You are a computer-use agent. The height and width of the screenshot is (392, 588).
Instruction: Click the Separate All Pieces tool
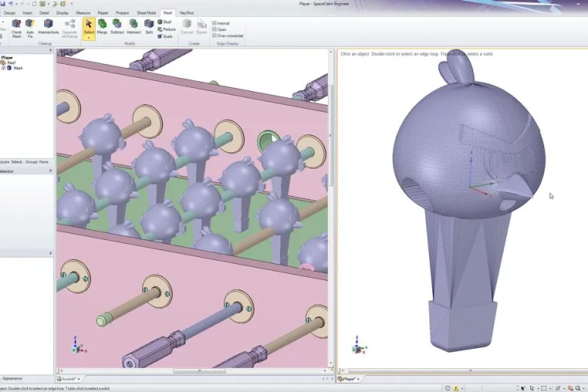(x=69, y=29)
